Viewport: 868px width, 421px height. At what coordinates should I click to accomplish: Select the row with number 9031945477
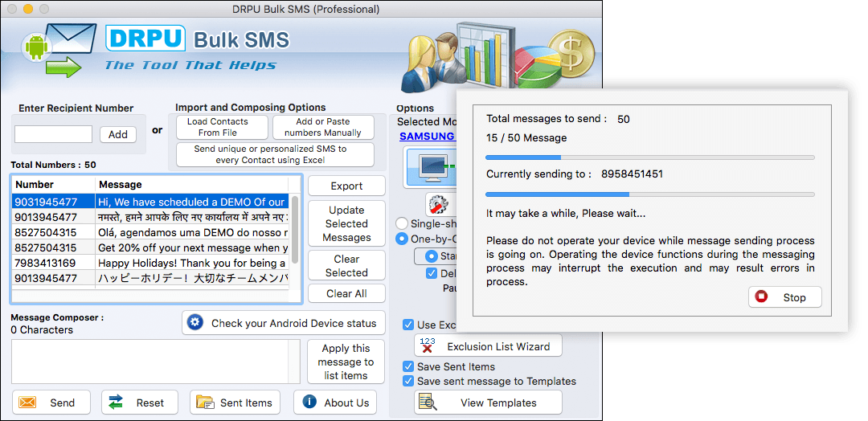pos(150,202)
